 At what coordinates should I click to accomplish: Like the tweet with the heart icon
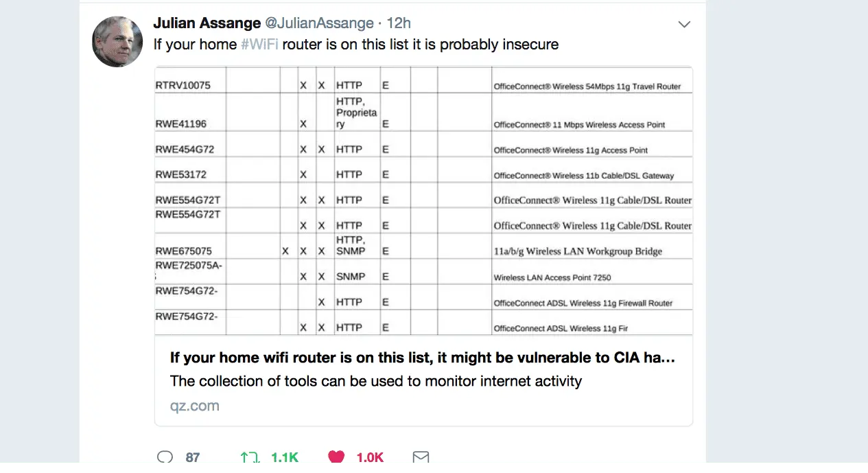[x=336, y=457]
